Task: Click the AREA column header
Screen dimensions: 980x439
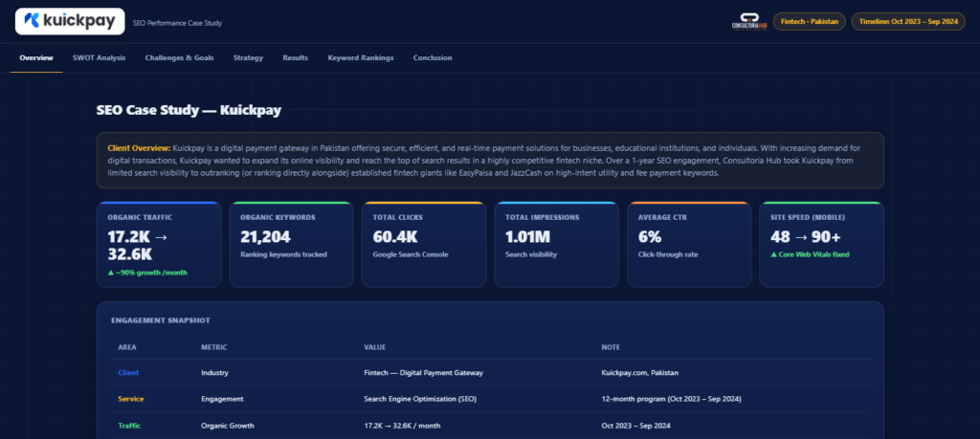Action: point(127,347)
